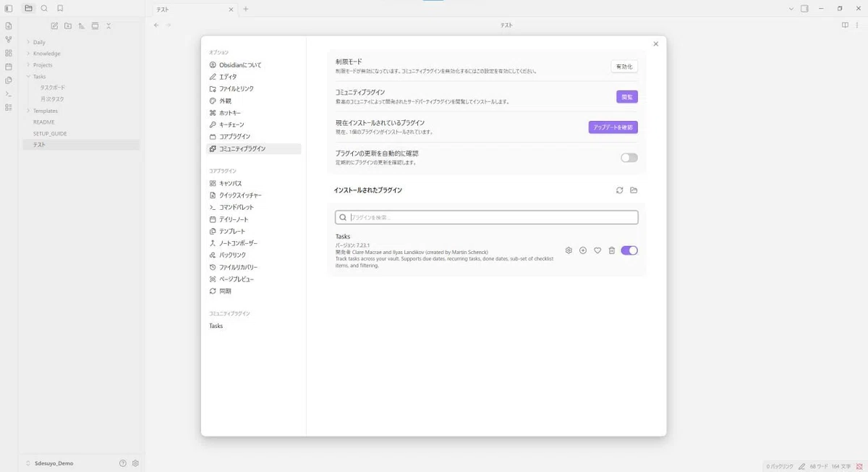The image size is (868, 472).
Task: Open the file explorer folder icon
Action: 28,9
